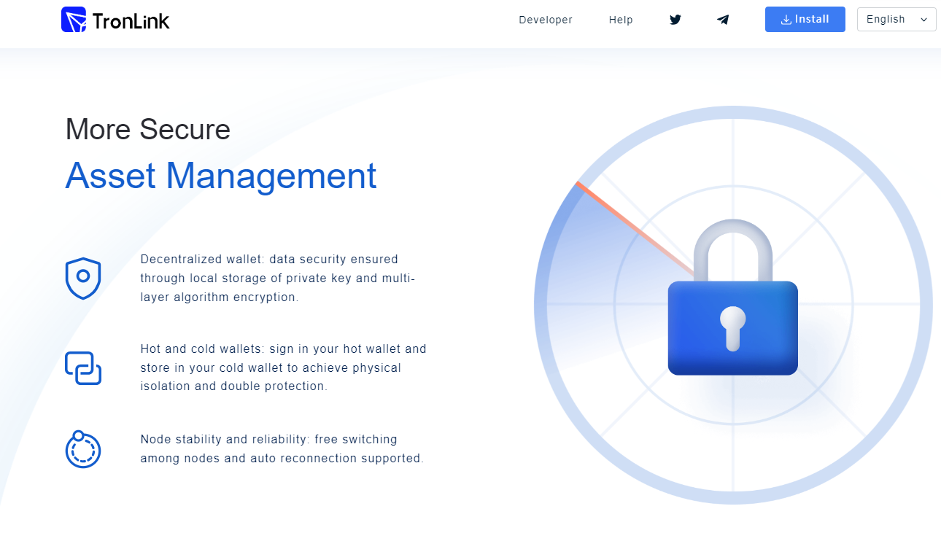The image size is (941, 560).
Task: Expand language selector using chevron arrow
Action: tap(923, 20)
